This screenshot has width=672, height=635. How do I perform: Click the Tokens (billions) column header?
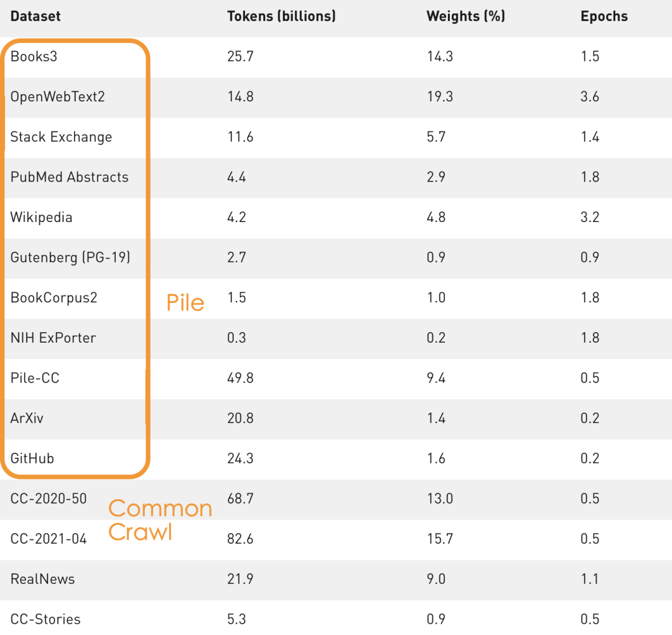point(281,16)
